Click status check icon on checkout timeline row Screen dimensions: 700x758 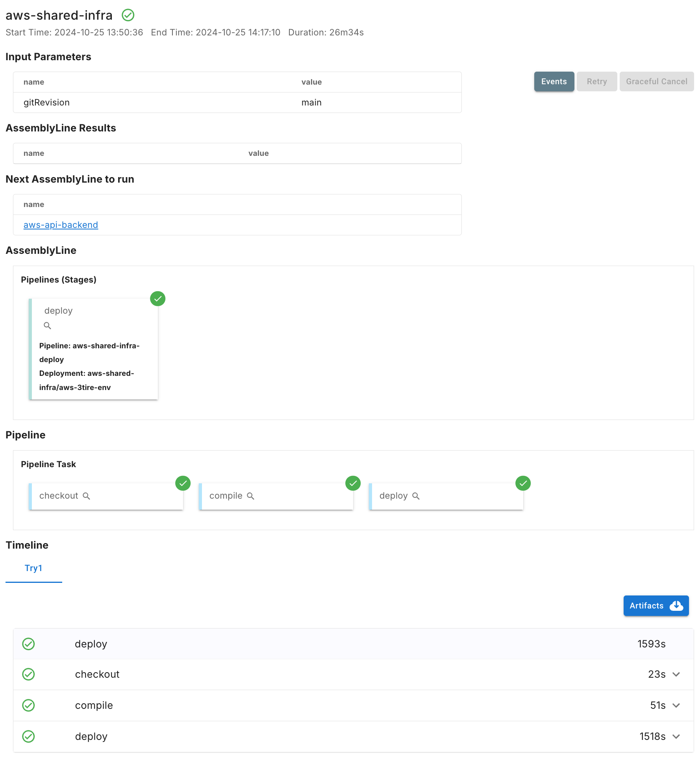click(28, 675)
